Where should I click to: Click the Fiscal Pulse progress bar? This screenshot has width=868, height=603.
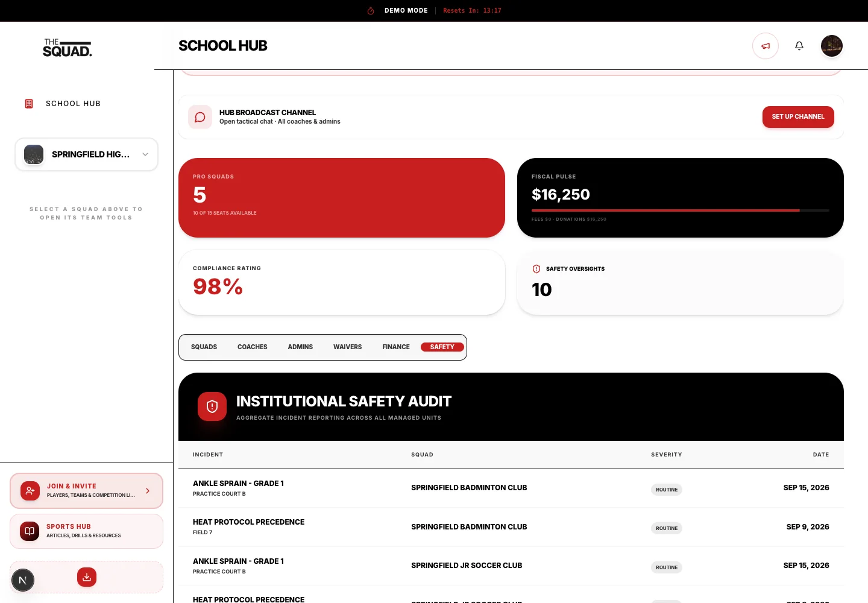[681, 210]
